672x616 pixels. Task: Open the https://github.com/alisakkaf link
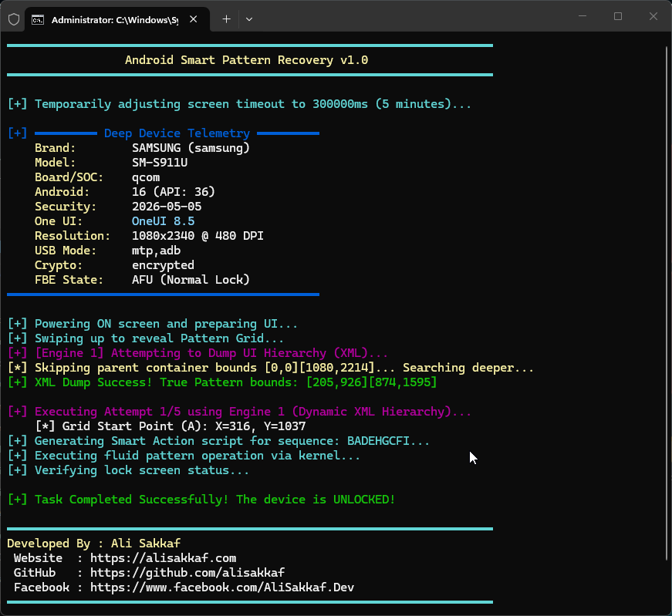[187, 573]
